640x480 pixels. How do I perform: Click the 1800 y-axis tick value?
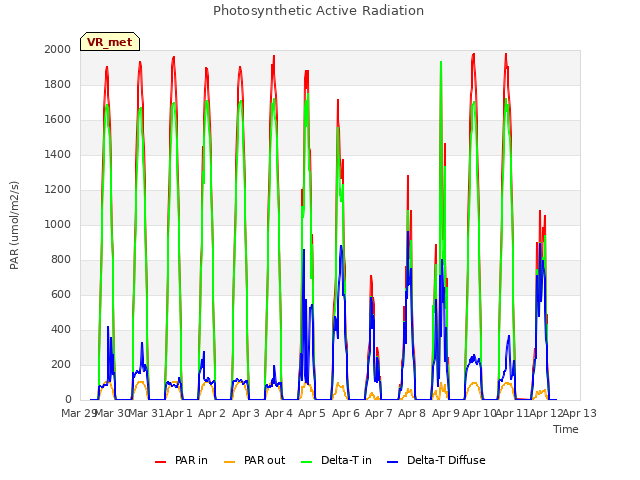click(x=58, y=84)
